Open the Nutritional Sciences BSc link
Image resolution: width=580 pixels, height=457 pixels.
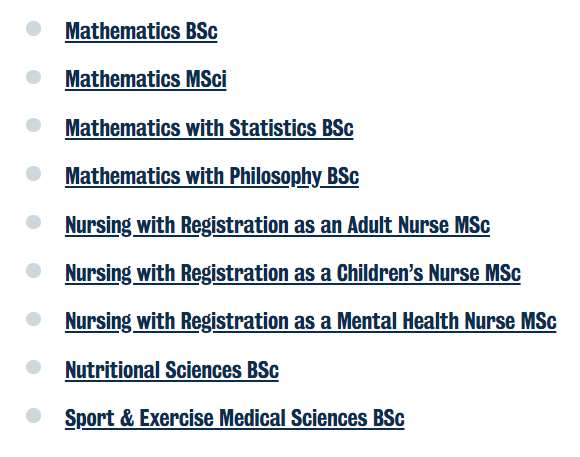pos(172,370)
